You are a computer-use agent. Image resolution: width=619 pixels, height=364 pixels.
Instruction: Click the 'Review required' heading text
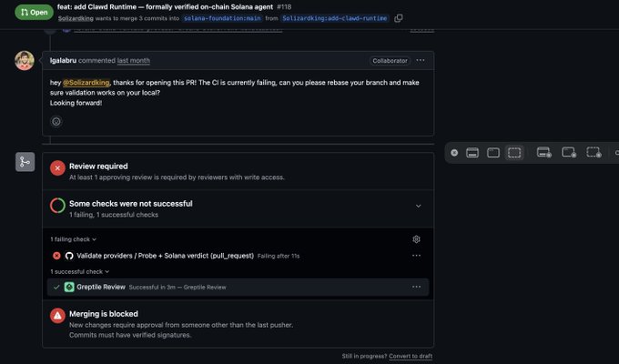tap(98, 167)
